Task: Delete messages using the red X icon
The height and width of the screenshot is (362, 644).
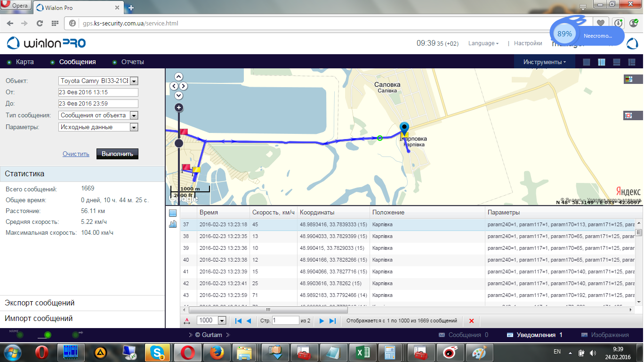Action: (x=471, y=321)
